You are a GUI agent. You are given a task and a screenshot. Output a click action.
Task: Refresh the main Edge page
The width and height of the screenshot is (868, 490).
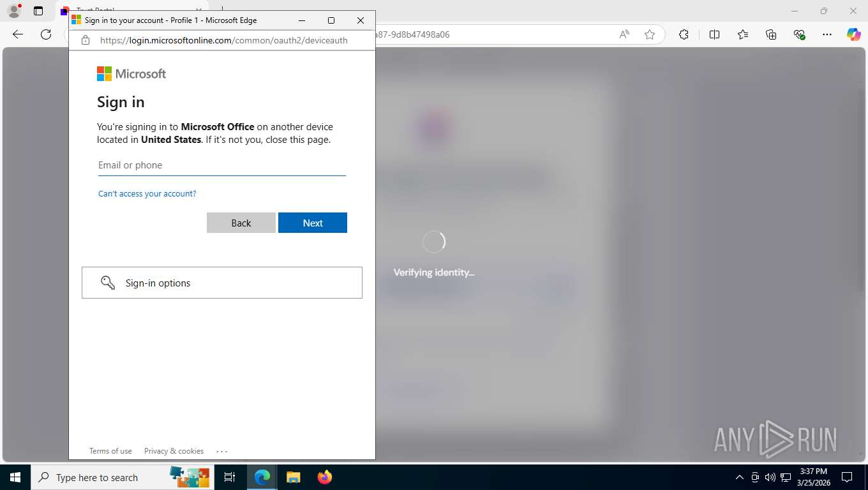[46, 34]
